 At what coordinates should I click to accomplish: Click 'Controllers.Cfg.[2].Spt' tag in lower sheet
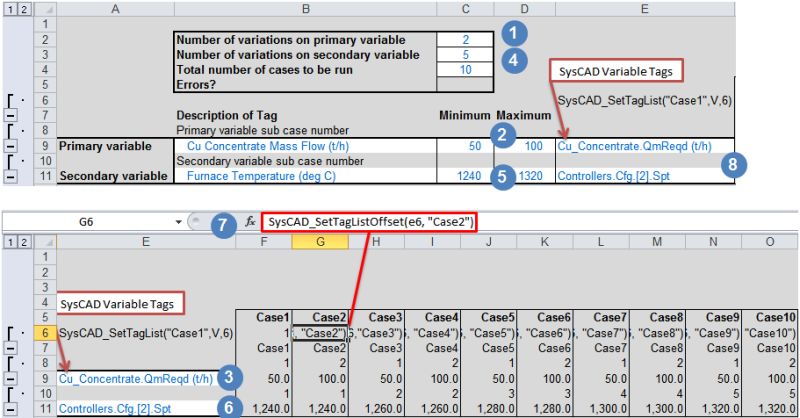coord(146,409)
